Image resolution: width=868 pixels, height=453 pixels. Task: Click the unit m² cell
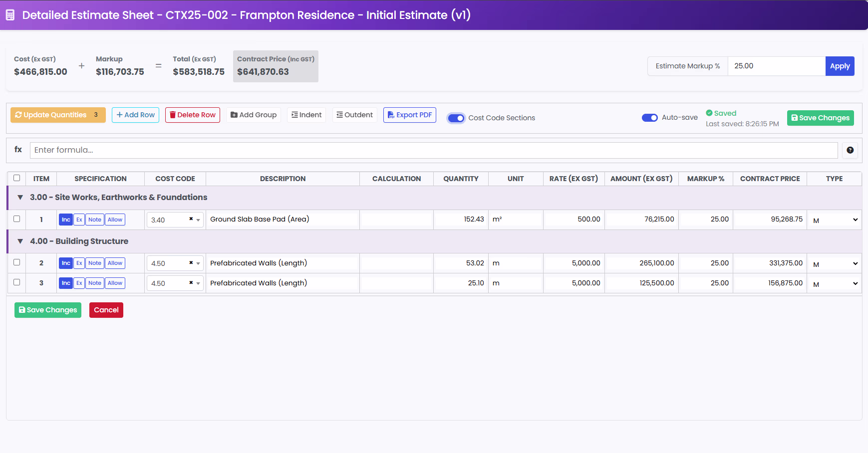tap(516, 219)
